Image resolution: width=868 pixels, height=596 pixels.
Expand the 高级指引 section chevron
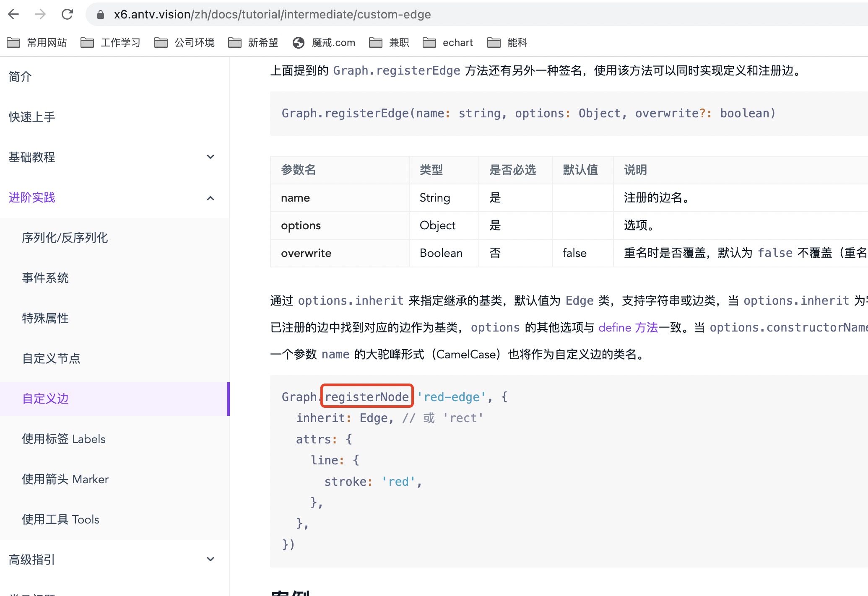click(211, 559)
